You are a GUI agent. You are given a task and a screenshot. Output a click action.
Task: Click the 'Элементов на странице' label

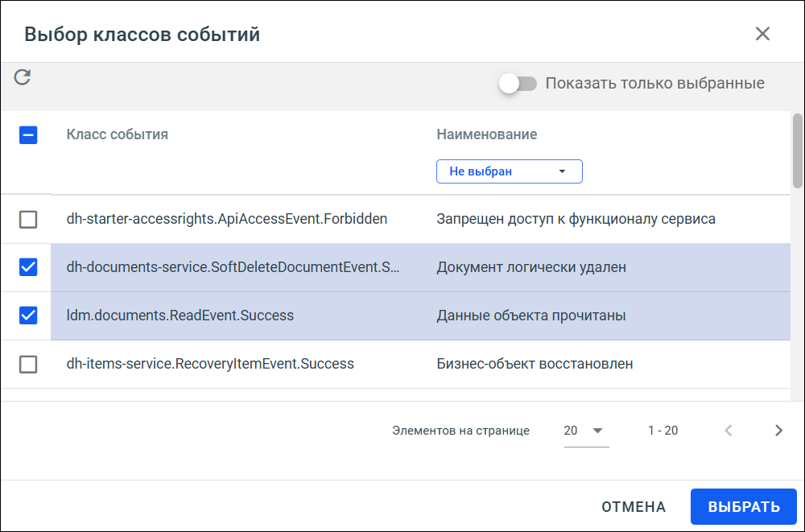tap(460, 431)
